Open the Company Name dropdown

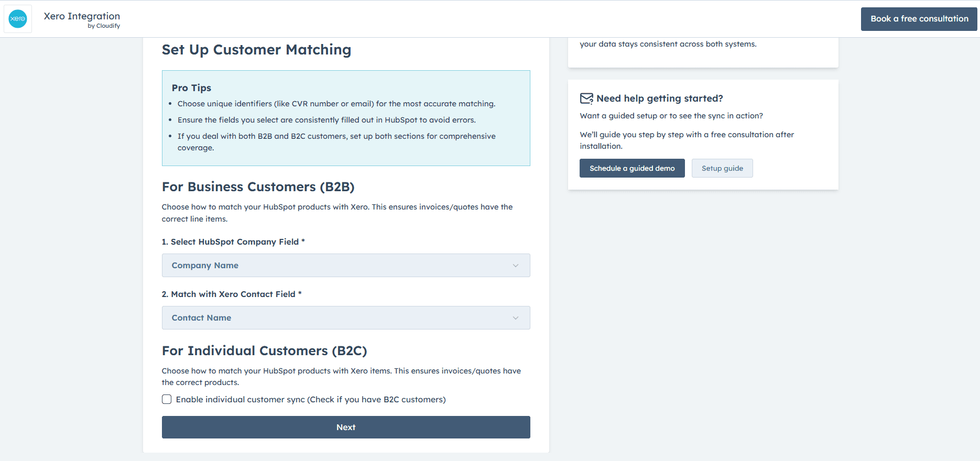click(346, 266)
